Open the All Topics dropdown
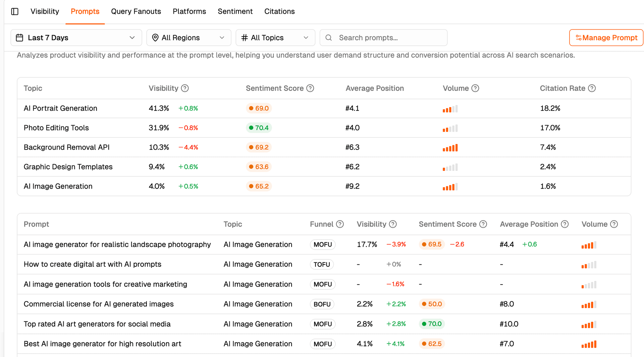 [275, 38]
